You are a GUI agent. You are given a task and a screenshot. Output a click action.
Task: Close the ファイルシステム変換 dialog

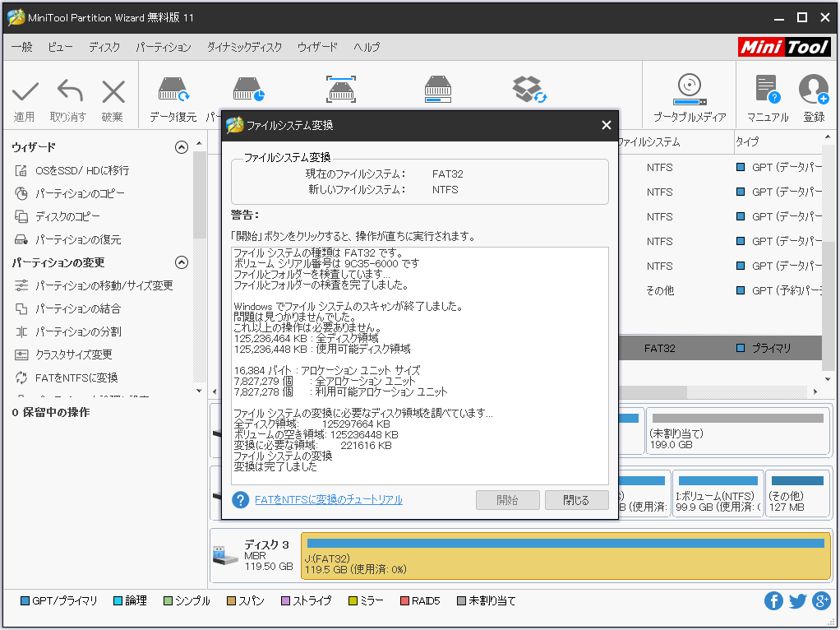606,125
